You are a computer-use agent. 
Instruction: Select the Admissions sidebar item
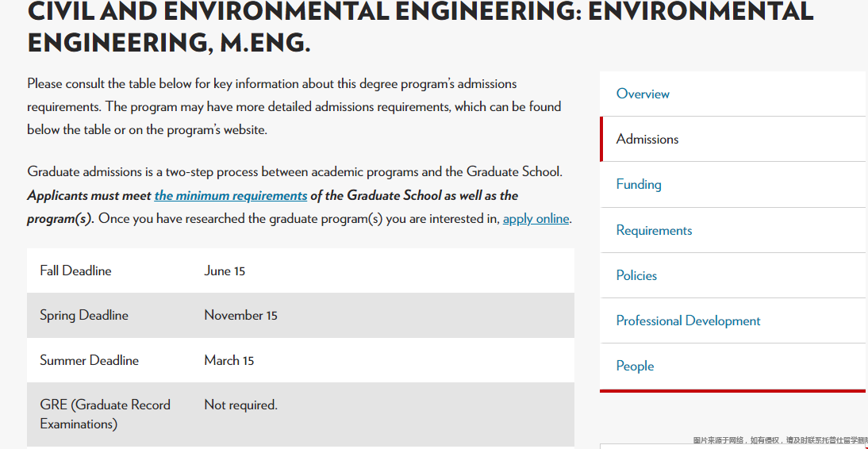pos(647,139)
